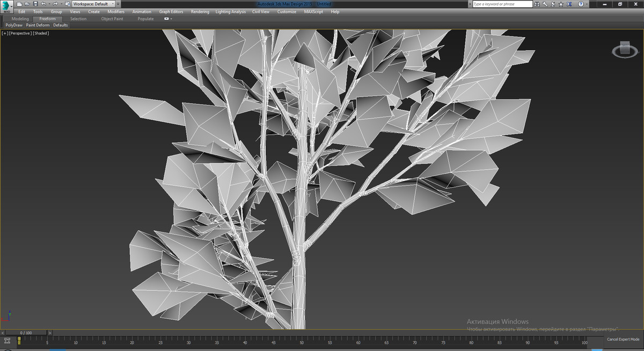The image size is (644, 351).
Task: Open the Modifiers menu
Action: click(x=116, y=11)
